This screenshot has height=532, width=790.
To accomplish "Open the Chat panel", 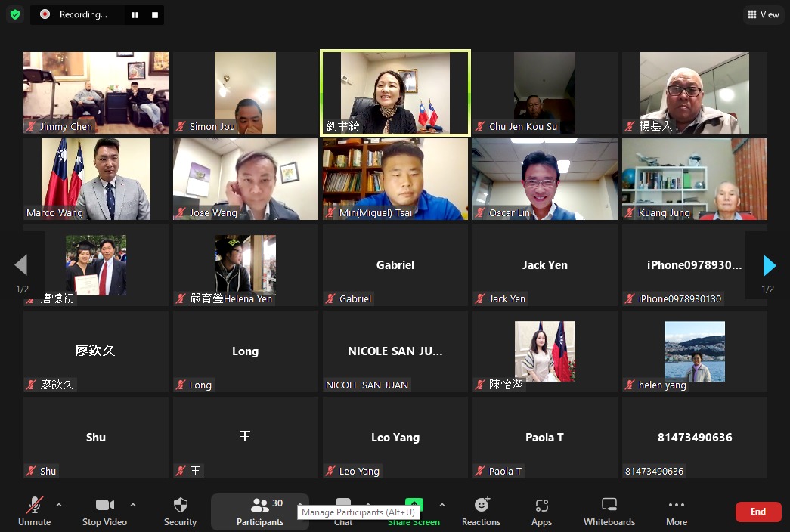I will click(x=343, y=505).
